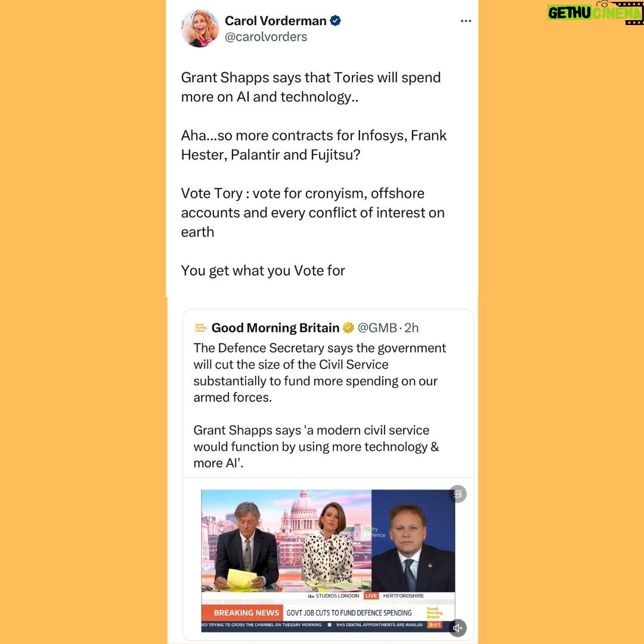Click the 8:41 clock in the video ticker

pos(435,625)
